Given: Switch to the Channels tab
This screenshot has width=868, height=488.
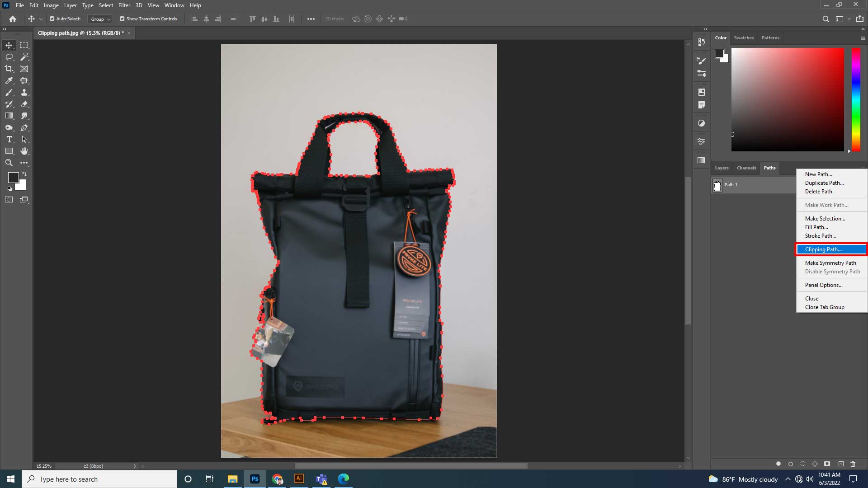Looking at the screenshot, I should point(746,168).
